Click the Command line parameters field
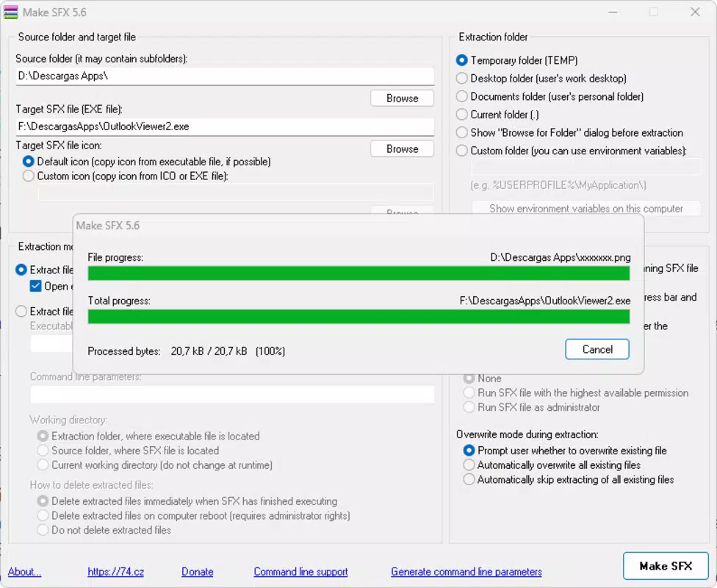 [x=232, y=395]
